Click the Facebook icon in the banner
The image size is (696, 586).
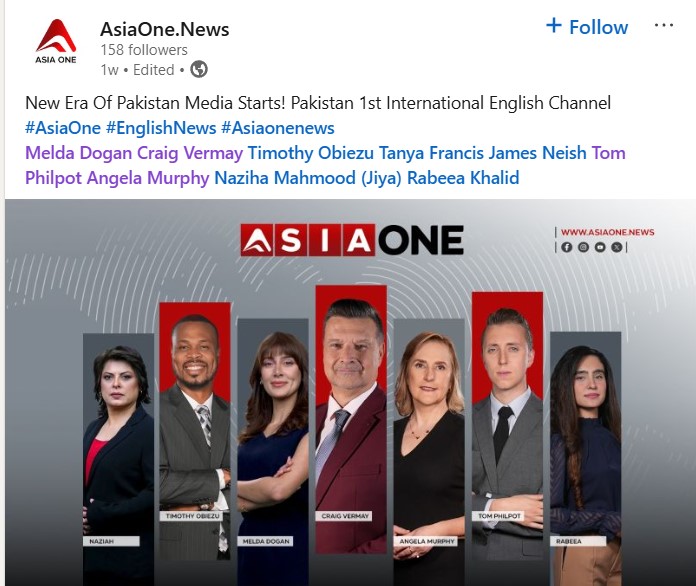point(566,247)
